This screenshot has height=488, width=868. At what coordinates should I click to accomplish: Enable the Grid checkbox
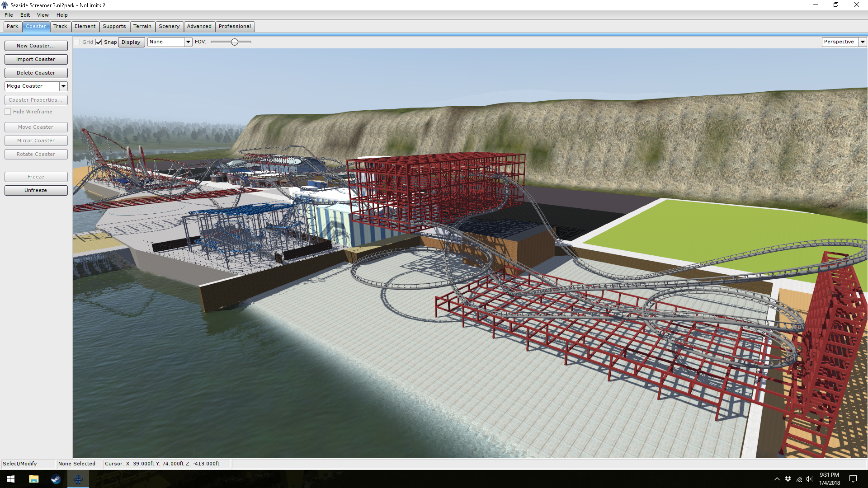[x=77, y=42]
